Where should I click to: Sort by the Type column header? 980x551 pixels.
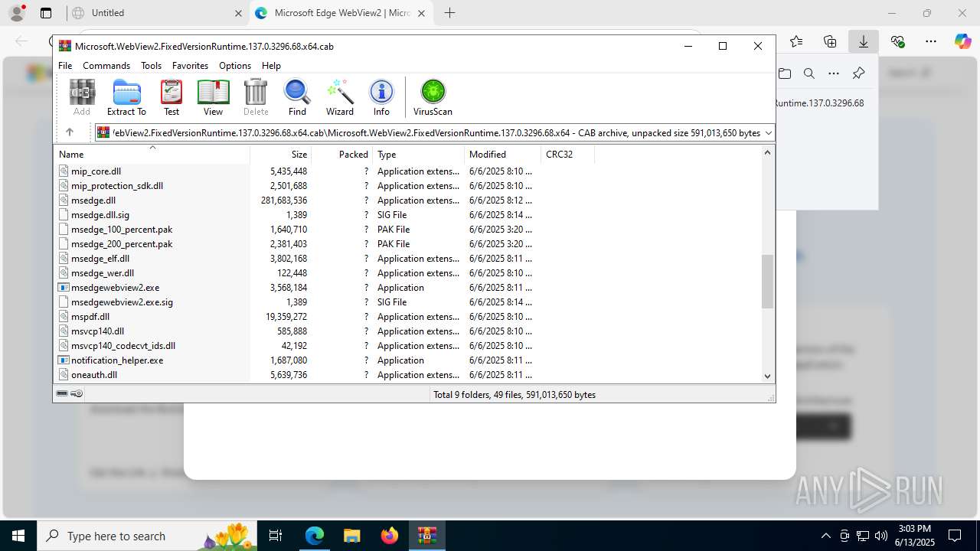(x=419, y=154)
